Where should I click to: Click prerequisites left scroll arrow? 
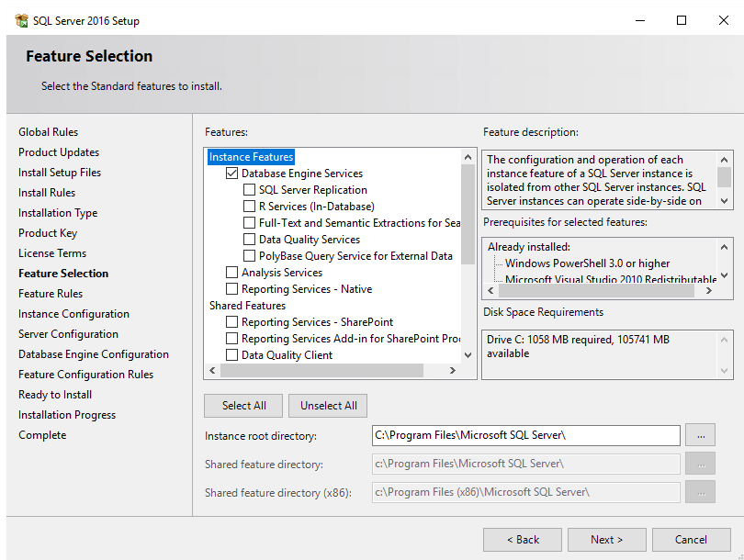pyautogui.click(x=490, y=291)
